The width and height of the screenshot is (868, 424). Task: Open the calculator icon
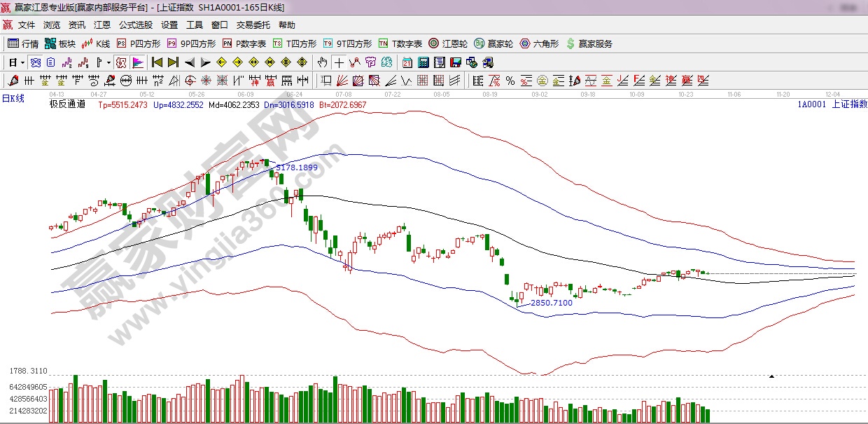coord(423,62)
